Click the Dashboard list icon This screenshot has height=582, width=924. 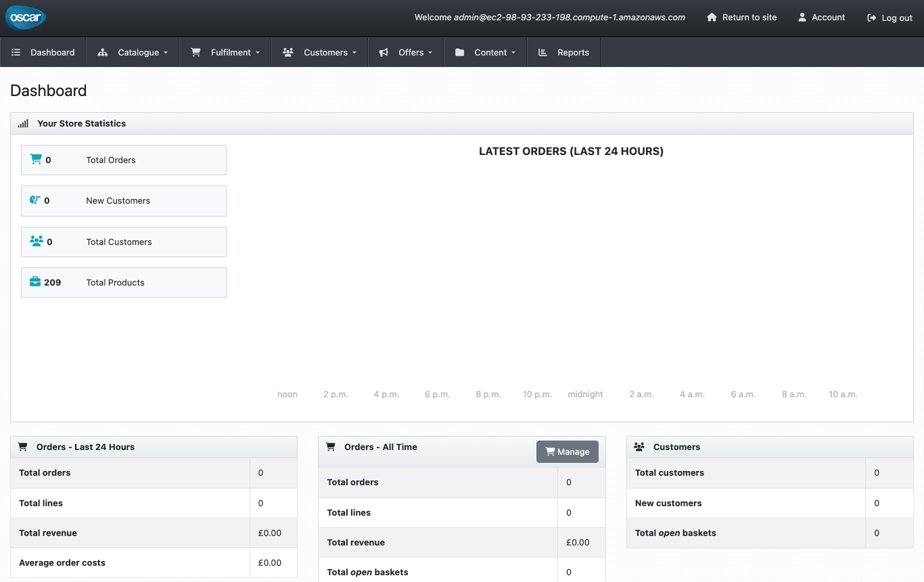click(16, 52)
